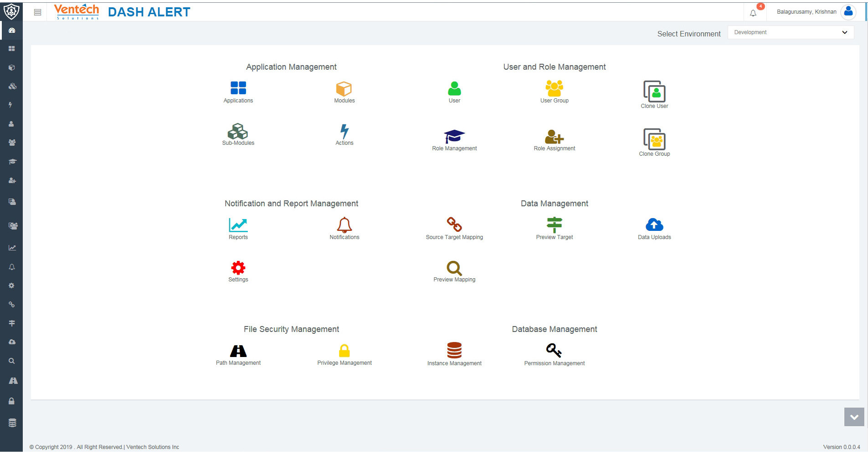Click the Balagurusamy, Krishnan profile avatar
The height and width of the screenshot is (454, 868).
click(848, 11)
